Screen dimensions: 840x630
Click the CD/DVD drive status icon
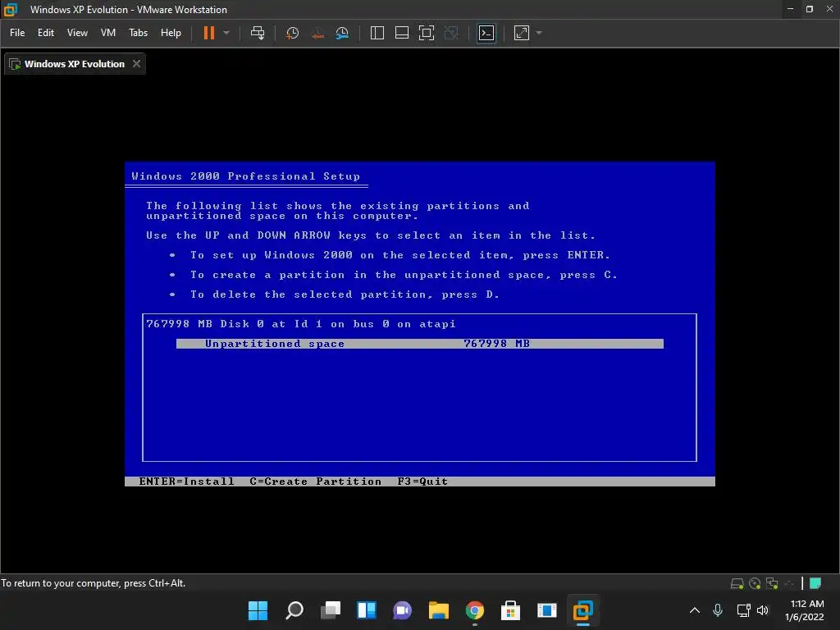pyautogui.click(x=755, y=583)
